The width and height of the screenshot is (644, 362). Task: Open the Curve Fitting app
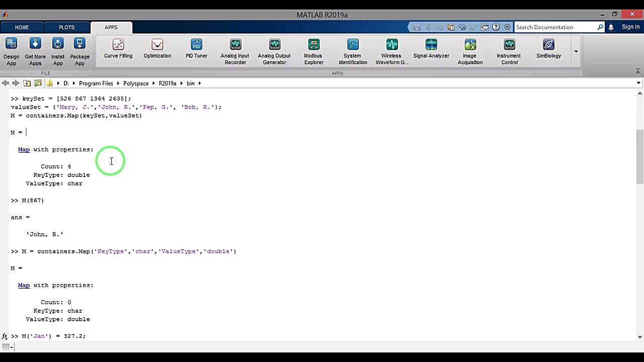118,49
